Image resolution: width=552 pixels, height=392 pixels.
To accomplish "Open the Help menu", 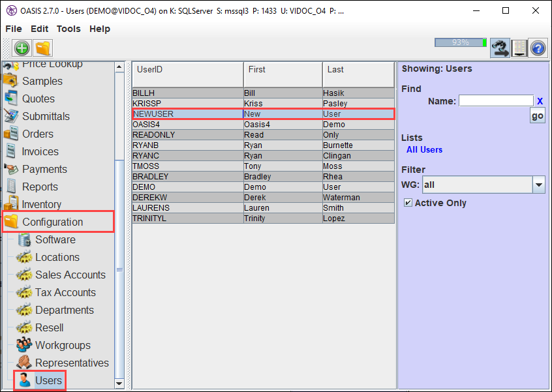I will click(x=100, y=29).
